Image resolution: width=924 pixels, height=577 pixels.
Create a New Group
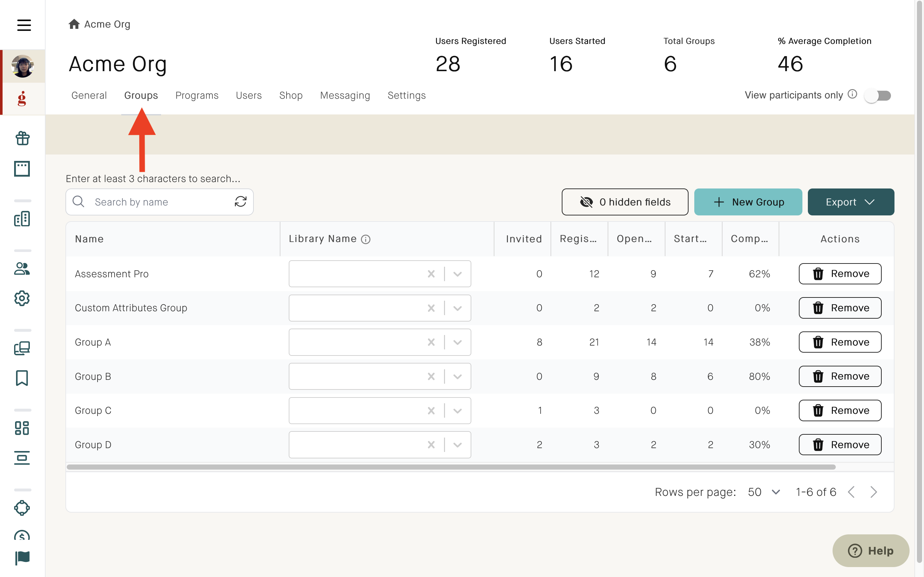pyautogui.click(x=748, y=202)
